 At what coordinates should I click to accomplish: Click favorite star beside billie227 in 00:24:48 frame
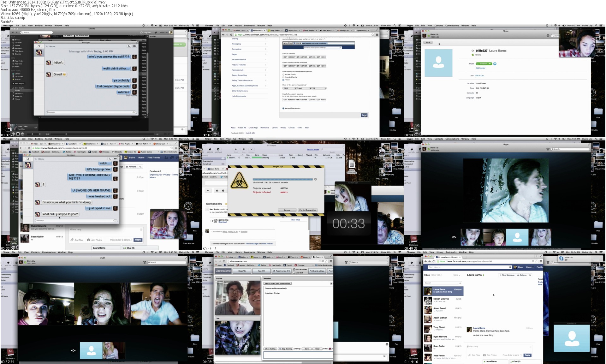tap(472, 51)
